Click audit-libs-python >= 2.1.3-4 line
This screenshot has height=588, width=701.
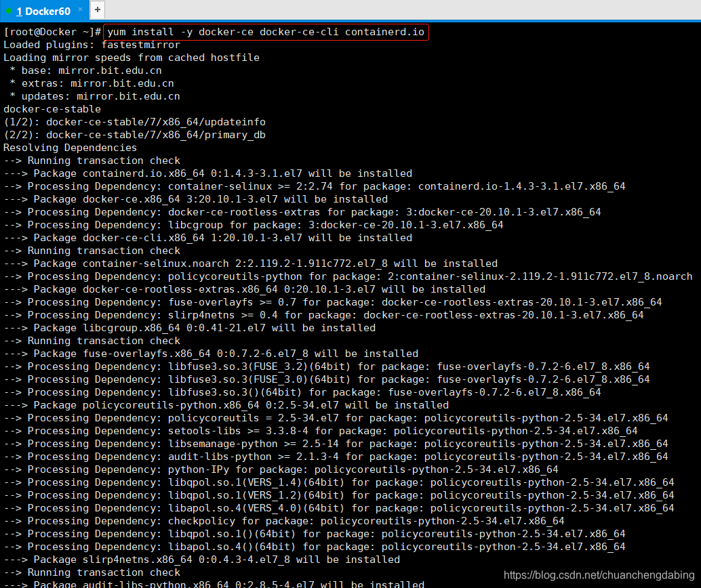336,457
